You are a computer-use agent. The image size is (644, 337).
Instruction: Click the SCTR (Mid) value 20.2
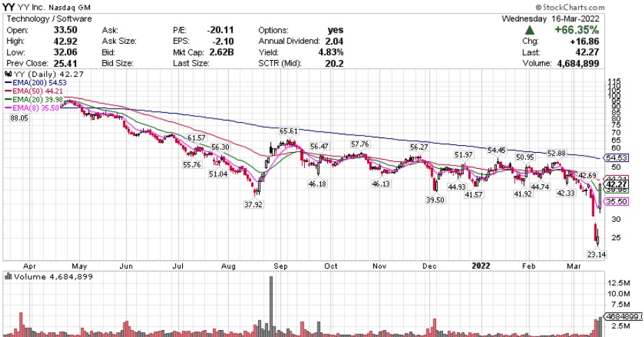tap(335, 63)
